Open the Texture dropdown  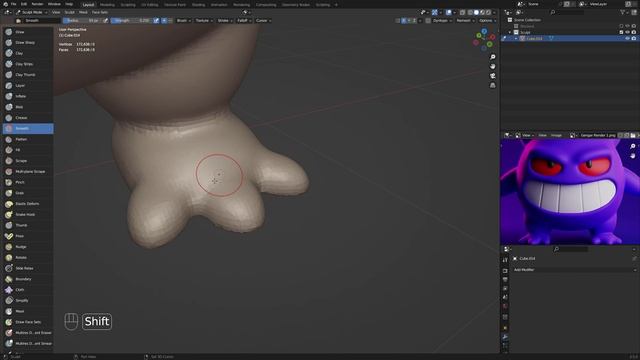coord(203,20)
